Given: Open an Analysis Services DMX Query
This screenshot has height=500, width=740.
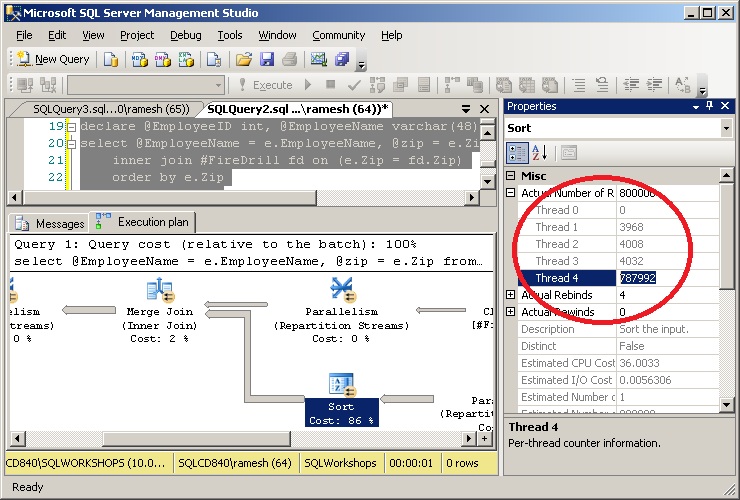Looking at the screenshot, I should (x=163, y=59).
